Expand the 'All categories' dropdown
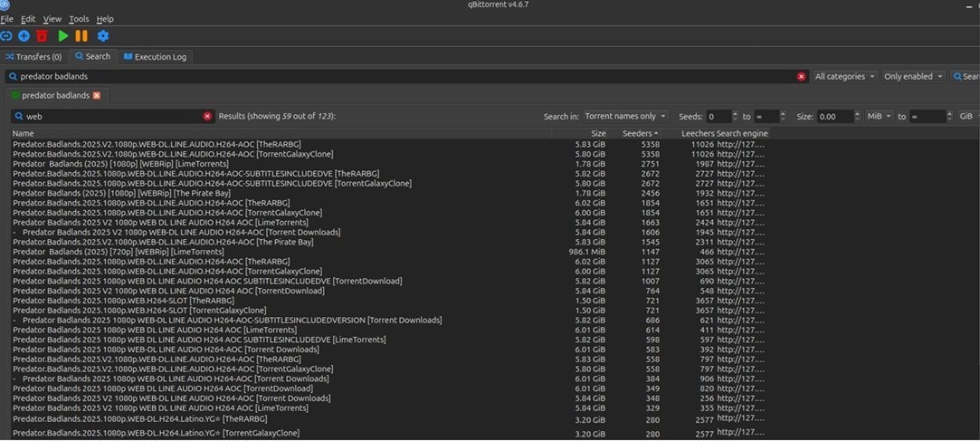980x441 pixels. coord(844,77)
